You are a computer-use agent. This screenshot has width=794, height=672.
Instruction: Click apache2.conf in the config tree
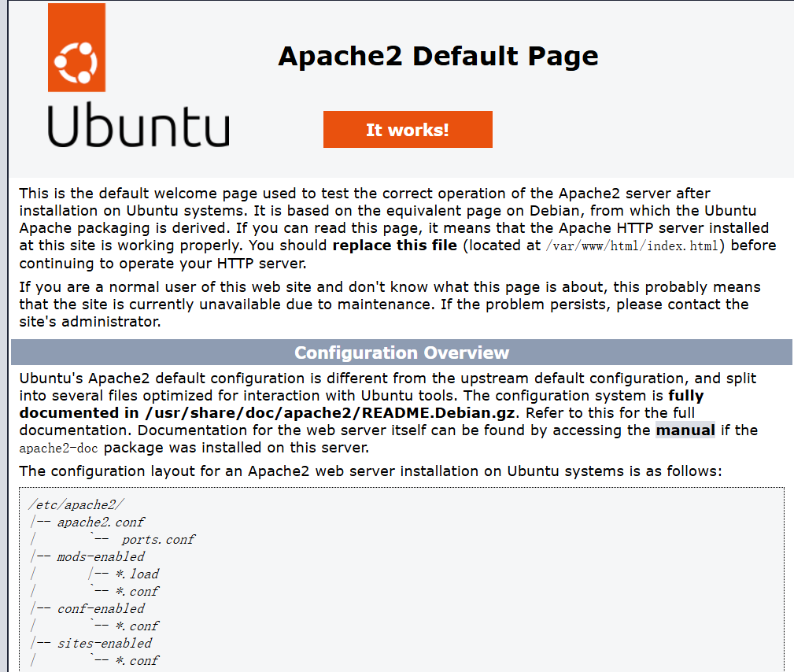(100, 522)
